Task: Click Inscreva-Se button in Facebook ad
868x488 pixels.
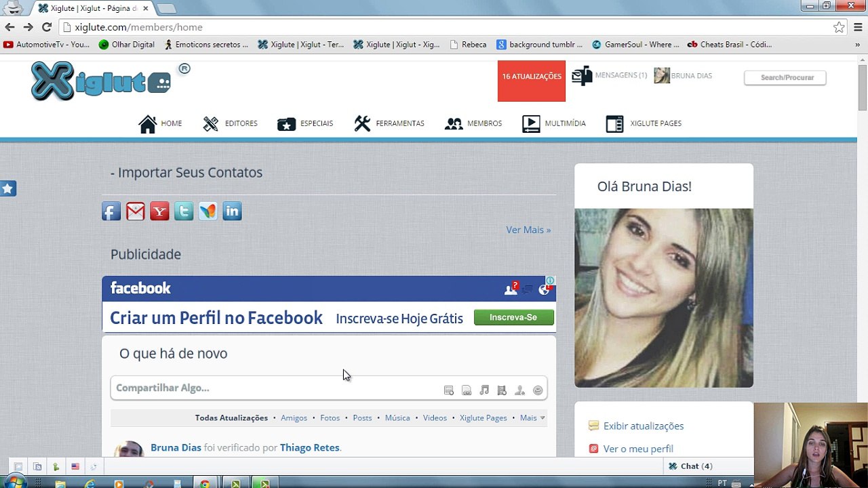Action: click(x=514, y=317)
